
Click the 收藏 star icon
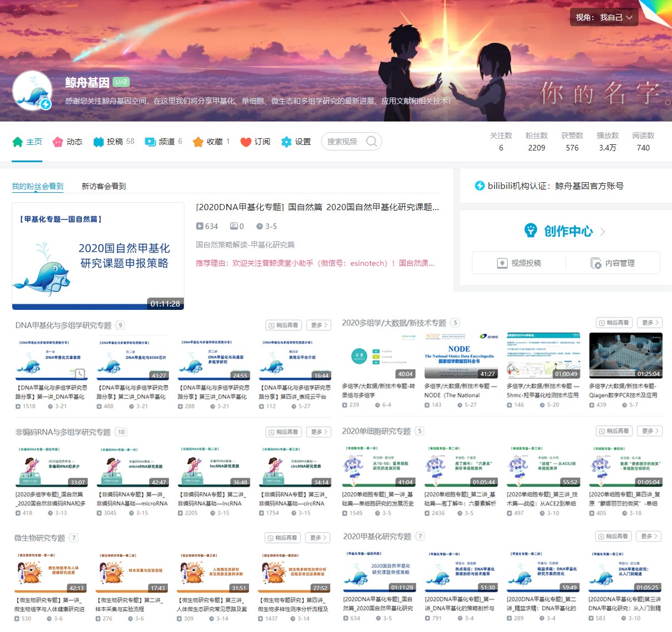tap(198, 142)
